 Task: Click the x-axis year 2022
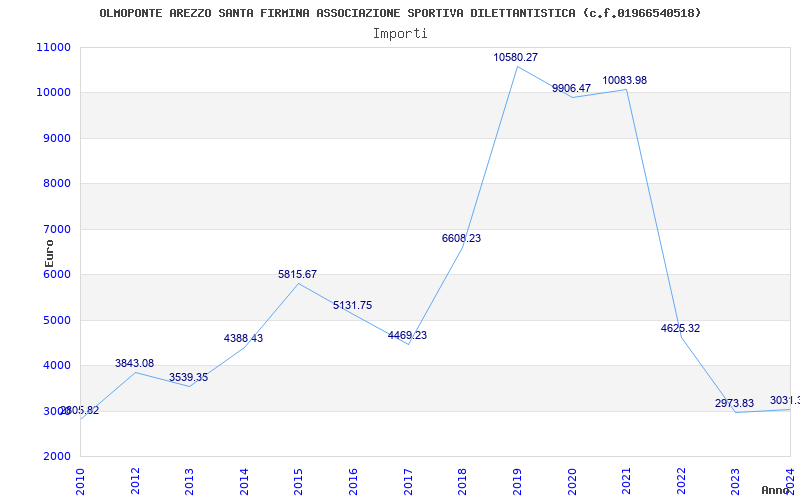click(681, 482)
